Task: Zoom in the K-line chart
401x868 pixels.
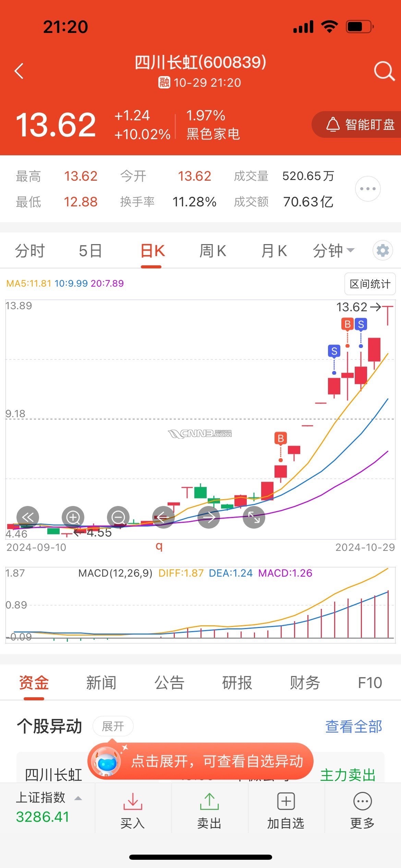Action: pos(73,517)
